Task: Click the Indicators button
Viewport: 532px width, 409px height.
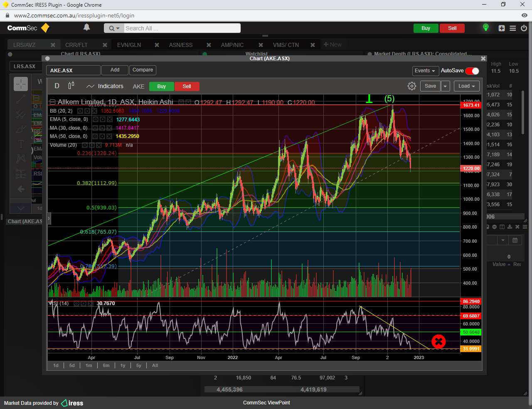Action: pyautogui.click(x=105, y=86)
